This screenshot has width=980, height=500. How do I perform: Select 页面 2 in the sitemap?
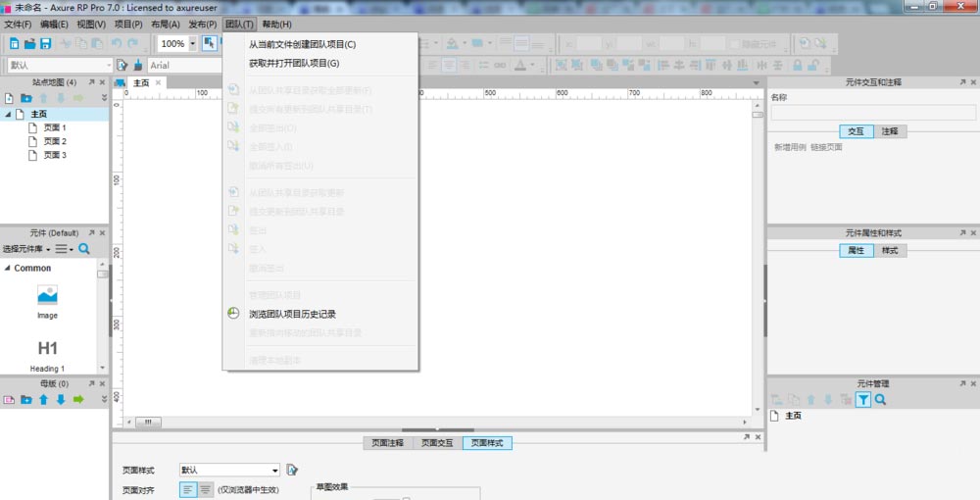(x=54, y=141)
